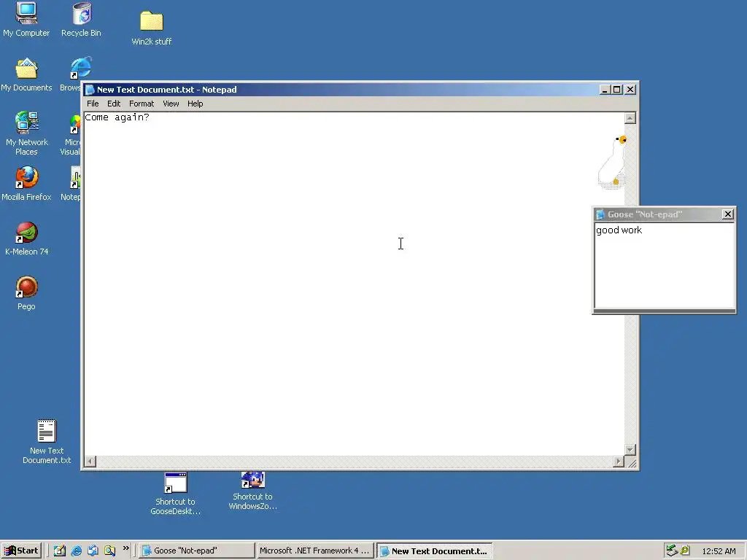Open the Edit menu in Notepad

point(113,104)
